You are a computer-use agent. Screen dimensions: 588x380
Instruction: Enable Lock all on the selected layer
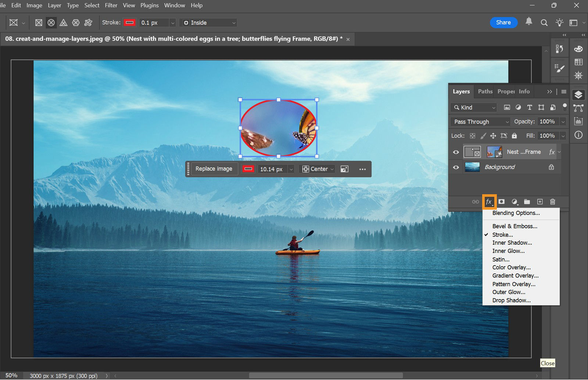coord(514,135)
